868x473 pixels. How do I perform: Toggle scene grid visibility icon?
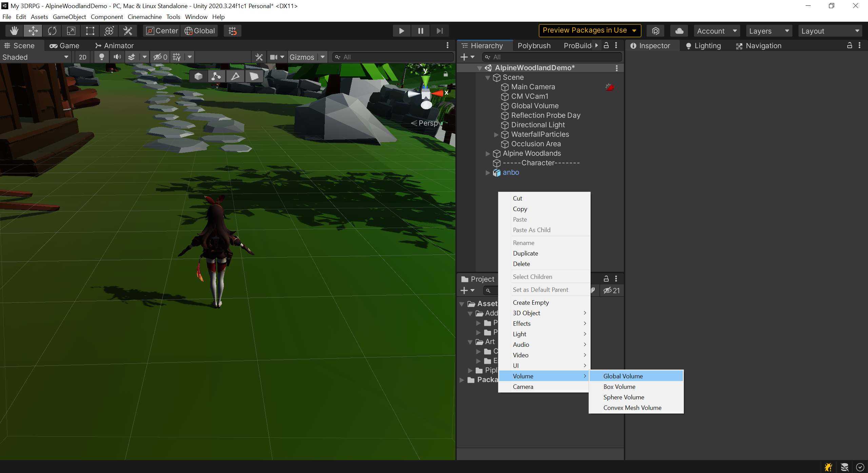[x=176, y=57]
